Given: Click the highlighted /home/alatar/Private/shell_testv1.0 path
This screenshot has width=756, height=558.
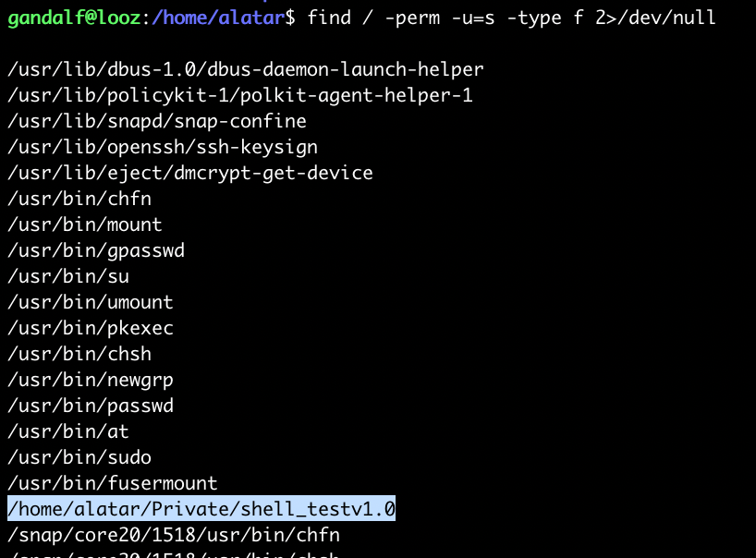Looking at the screenshot, I should [201, 509].
